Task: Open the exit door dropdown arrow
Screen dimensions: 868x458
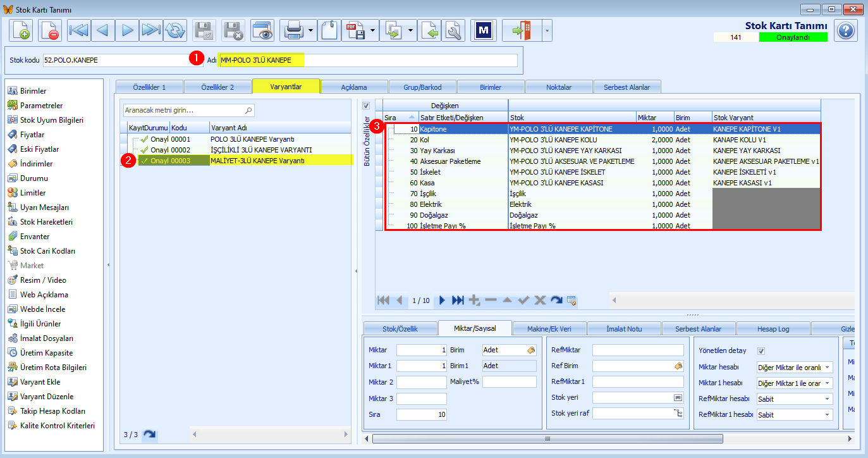Action: pyautogui.click(x=547, y=30)
